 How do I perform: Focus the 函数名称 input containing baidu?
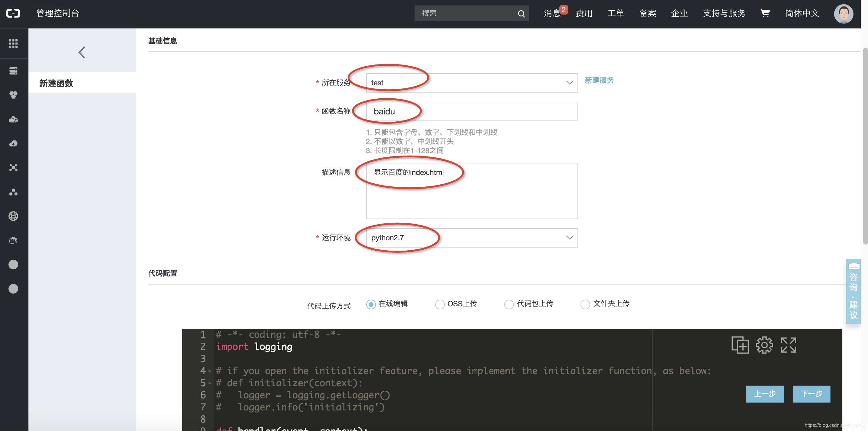click(x=472, y=111)
